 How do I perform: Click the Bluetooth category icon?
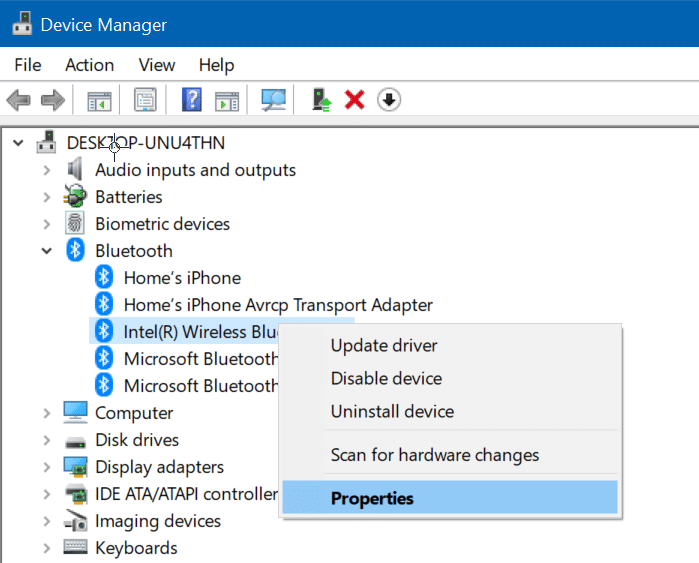pos(75,250)
